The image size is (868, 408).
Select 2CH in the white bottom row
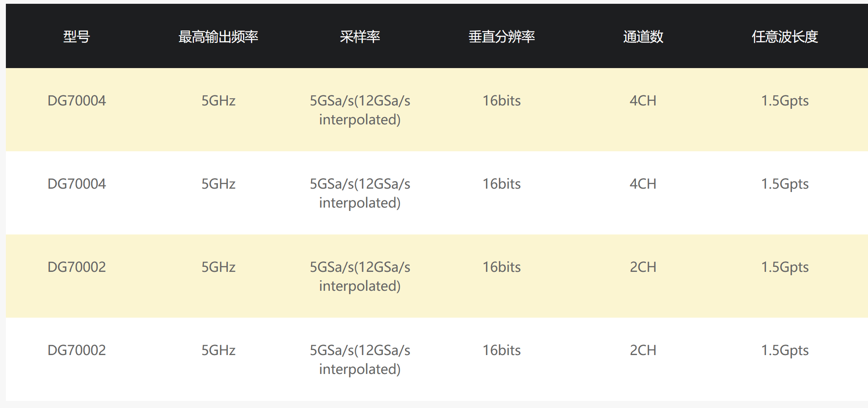[x=643, y=350]
